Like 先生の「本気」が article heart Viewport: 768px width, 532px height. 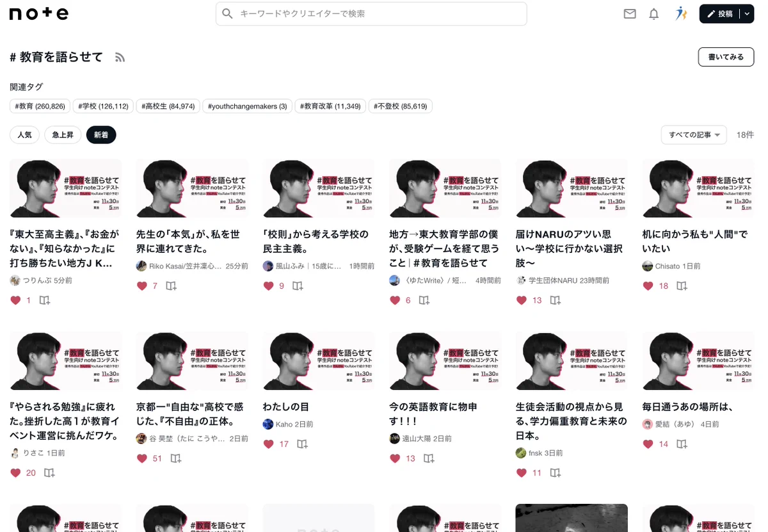pos(142,286)
